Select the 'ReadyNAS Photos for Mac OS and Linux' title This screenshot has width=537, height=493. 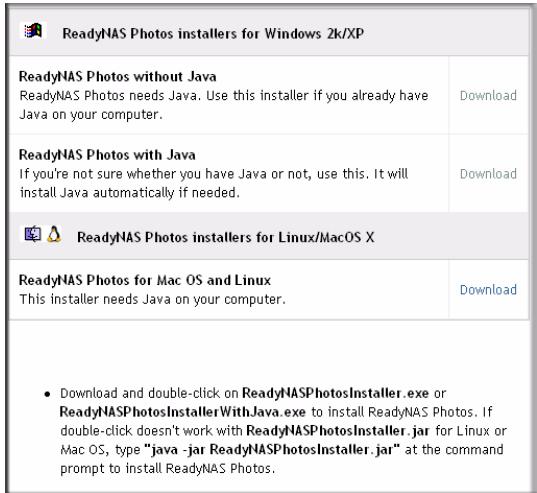point(145,280)
